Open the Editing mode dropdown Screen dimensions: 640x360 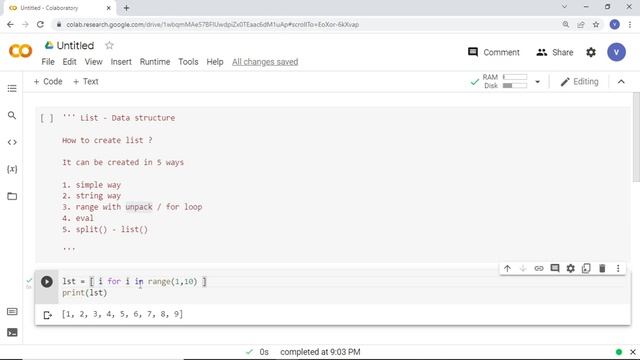pyautogui.click(x=579, y=82)
